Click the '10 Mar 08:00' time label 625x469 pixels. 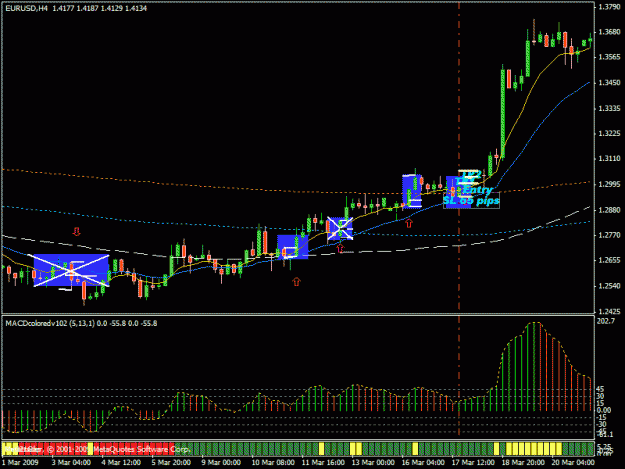tap(273, 463)
